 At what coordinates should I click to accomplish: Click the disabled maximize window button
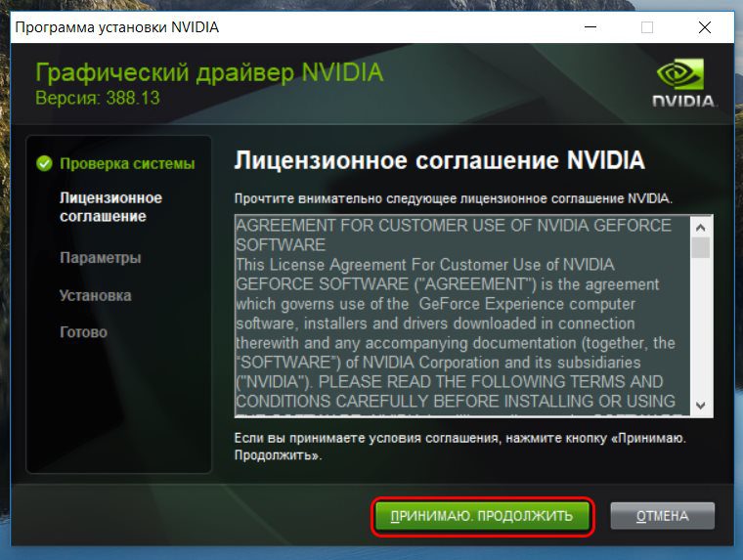pyautogui.click(x=647, y=27)
